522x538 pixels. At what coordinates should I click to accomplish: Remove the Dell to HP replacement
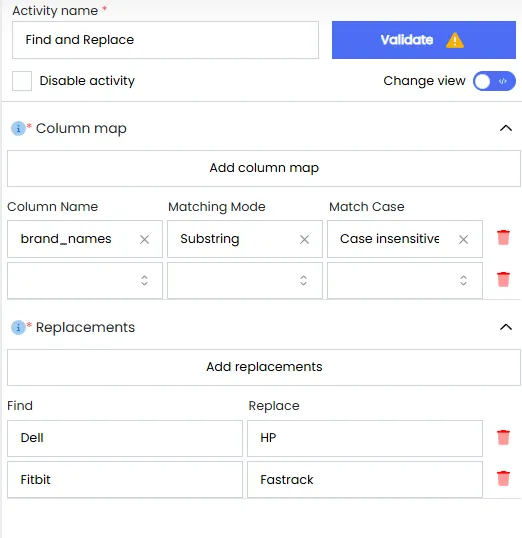pyautogui.click(x=503, y=437)
